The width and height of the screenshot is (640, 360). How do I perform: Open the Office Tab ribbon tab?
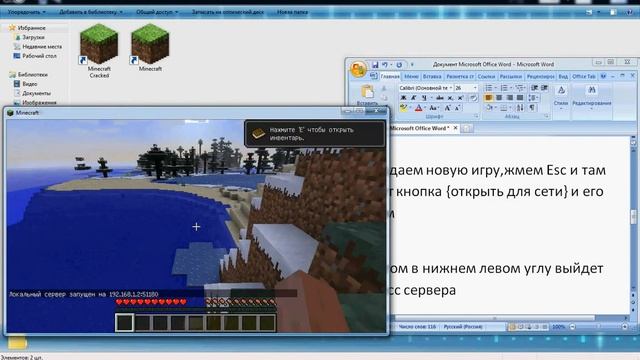584,76
